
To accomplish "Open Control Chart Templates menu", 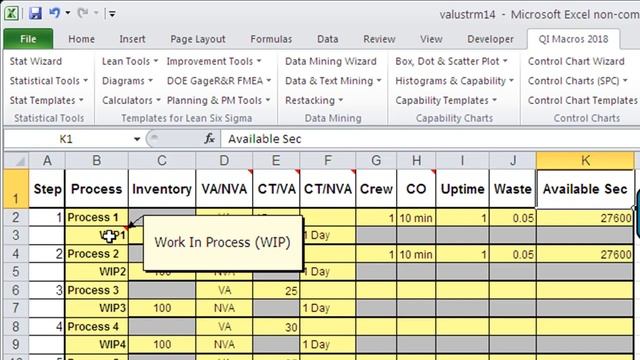I will tap(582, 100).
